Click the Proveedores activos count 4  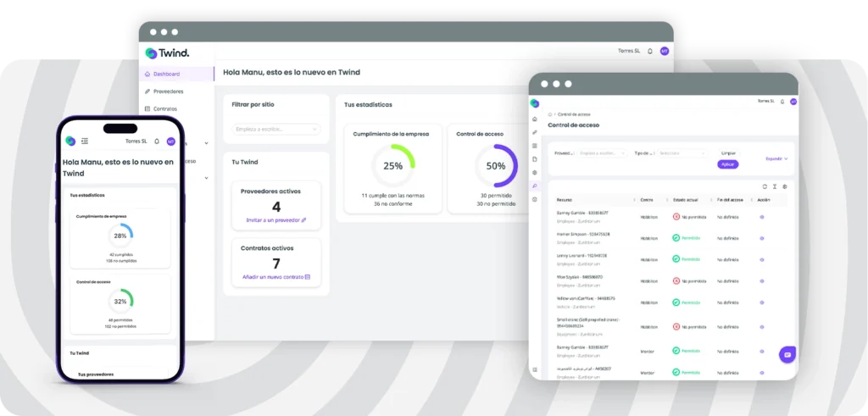(276, 207)
